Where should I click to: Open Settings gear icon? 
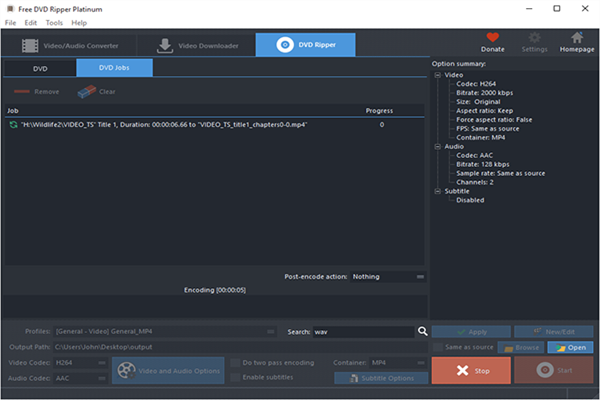click(x=534, y=38)
